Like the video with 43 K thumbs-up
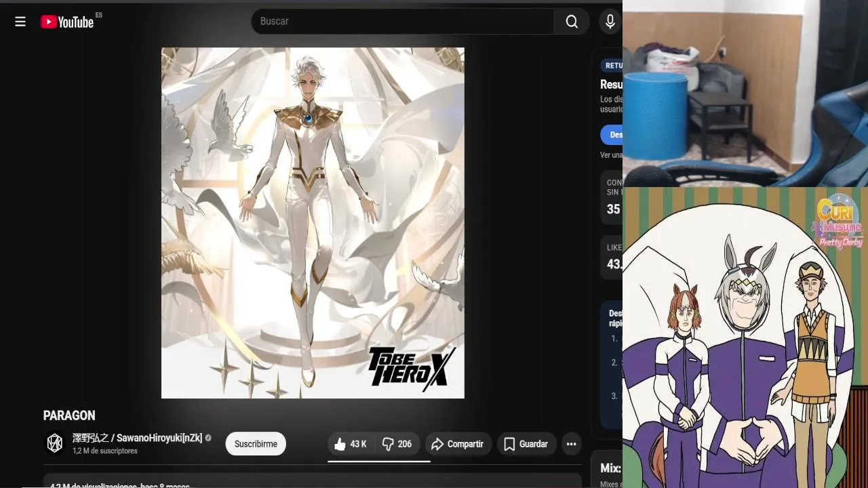The height and width of the screenshot is (488, 868). (x=351, y=444)
